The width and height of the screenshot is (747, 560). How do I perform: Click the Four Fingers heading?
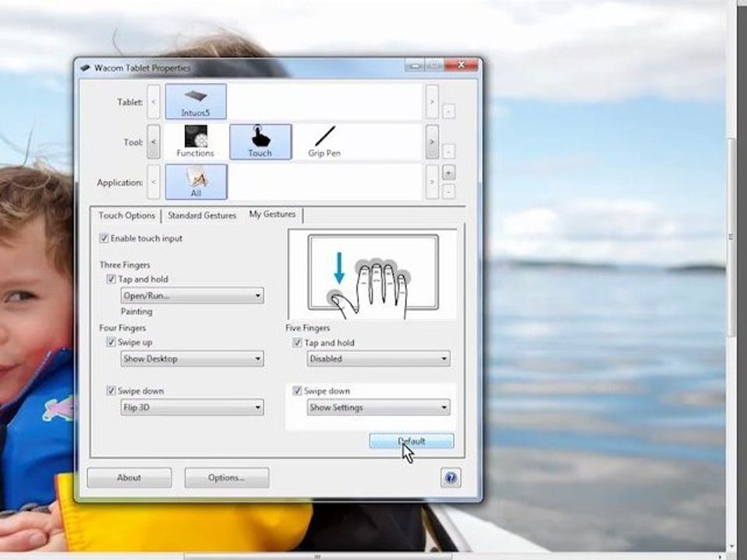coord(122,327)
